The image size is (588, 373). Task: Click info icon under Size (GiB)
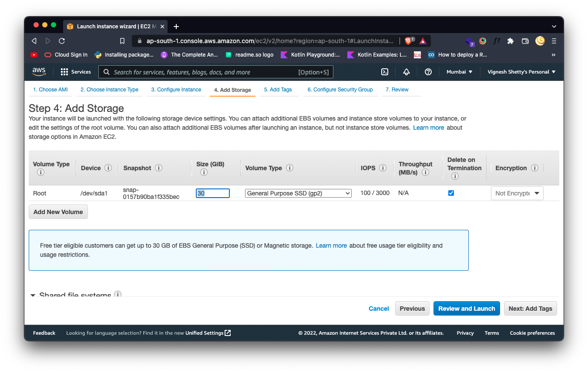click(204, 172)
